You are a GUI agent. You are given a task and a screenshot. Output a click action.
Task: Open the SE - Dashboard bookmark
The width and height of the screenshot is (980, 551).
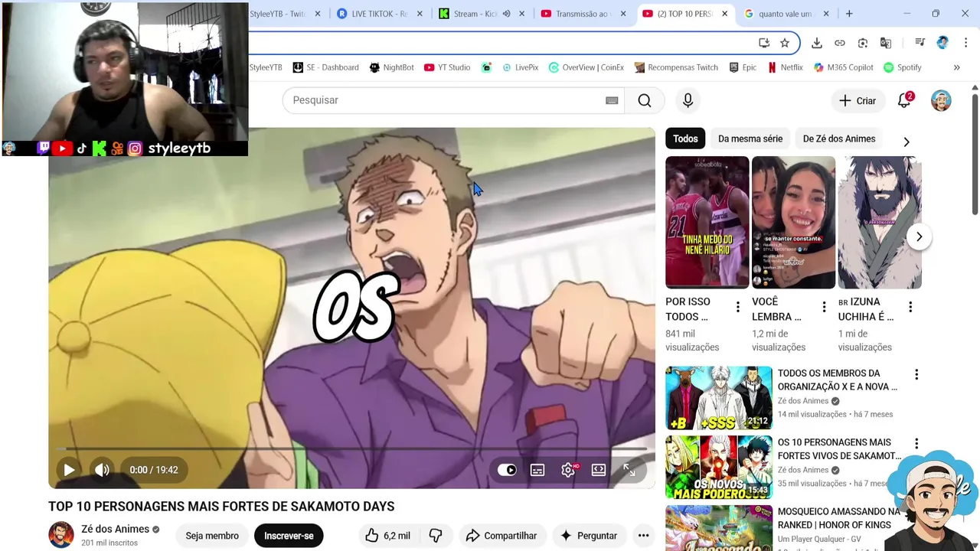tap(325, 67)
